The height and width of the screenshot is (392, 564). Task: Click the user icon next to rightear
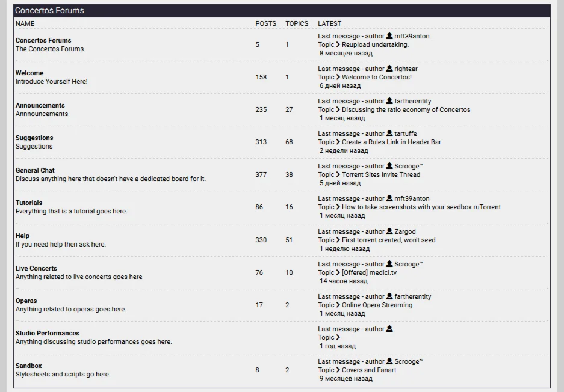click(389, 69)
